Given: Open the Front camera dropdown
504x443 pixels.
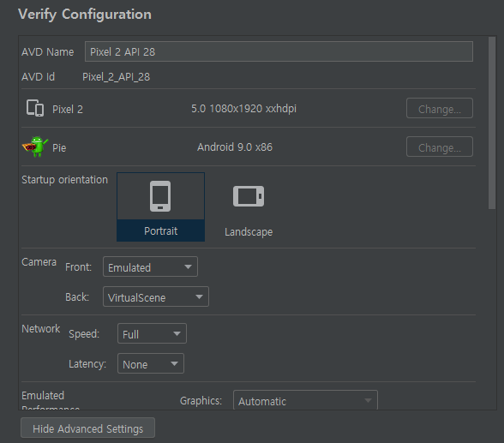Looking at the screenshot, I should click(x=150, y=266).
